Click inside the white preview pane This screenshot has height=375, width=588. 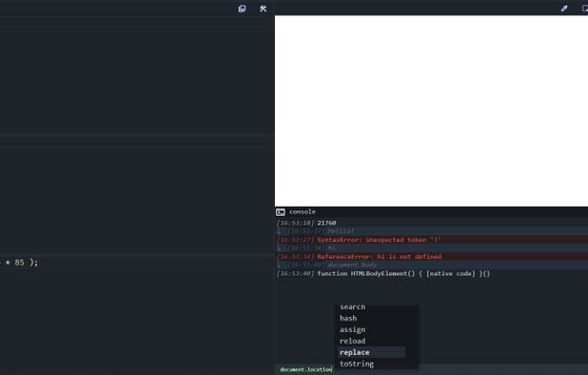click(x=431, y=110)
